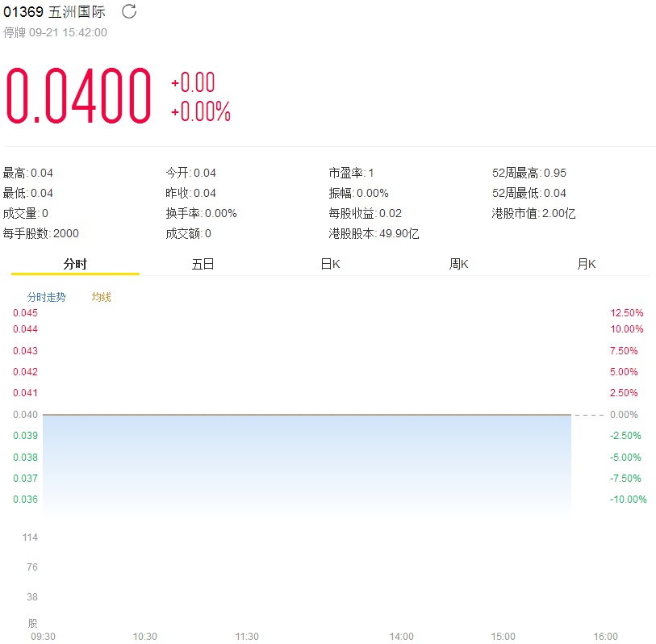
Task: Click the +0.00% change value
Action: tap(201, 111)
